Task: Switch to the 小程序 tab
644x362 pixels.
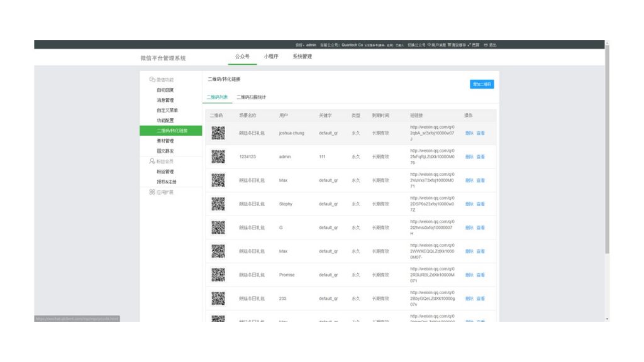Action: pyautogui.click(x=270, y=56)
